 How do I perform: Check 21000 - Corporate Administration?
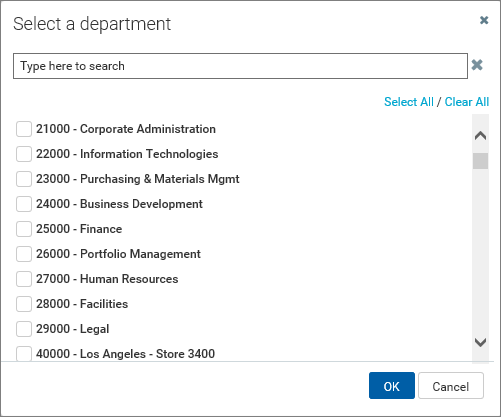24,129
